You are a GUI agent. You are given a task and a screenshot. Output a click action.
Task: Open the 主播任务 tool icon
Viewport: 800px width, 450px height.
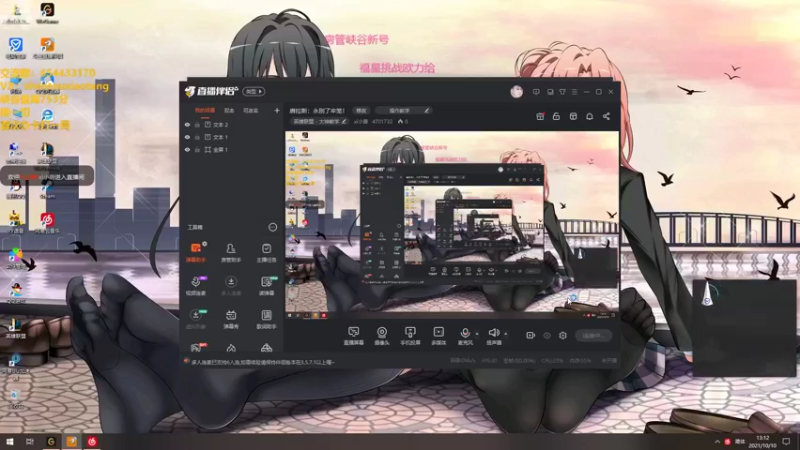[266, 252]
